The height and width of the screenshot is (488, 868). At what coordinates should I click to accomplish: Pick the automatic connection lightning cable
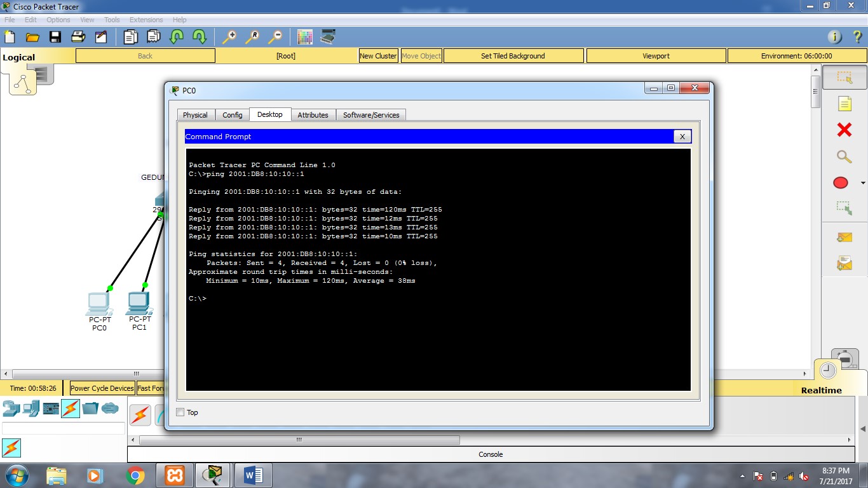click(x=140, y=415)
